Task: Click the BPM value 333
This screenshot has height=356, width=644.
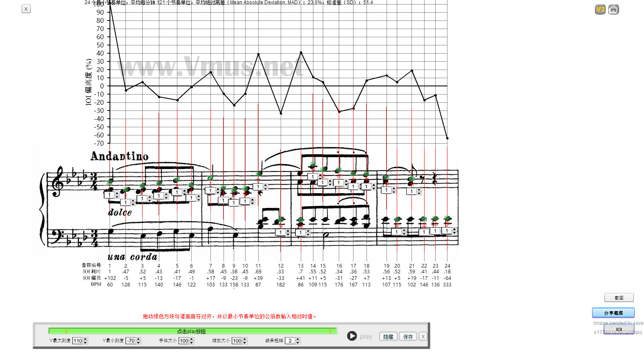Action: [x=447, y=285]
